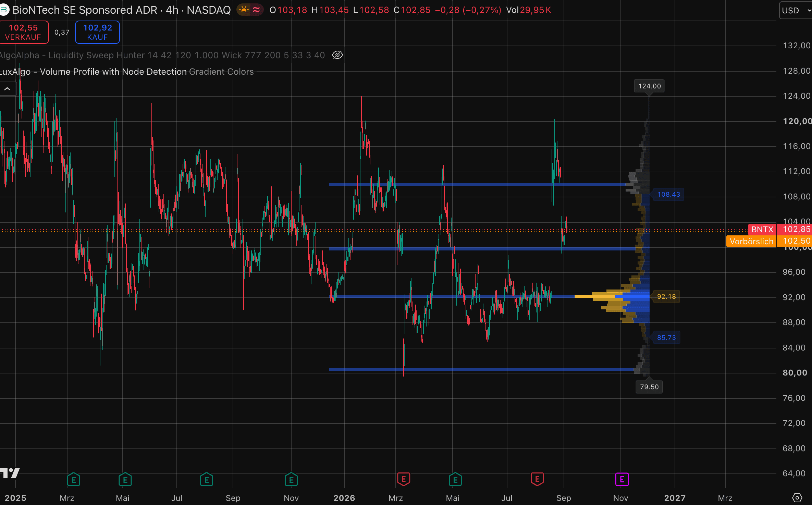The height and width of the screenshot is (505, 812).
Task: Click the 102,92 Kauf buy button
Action: click(97, 32)
